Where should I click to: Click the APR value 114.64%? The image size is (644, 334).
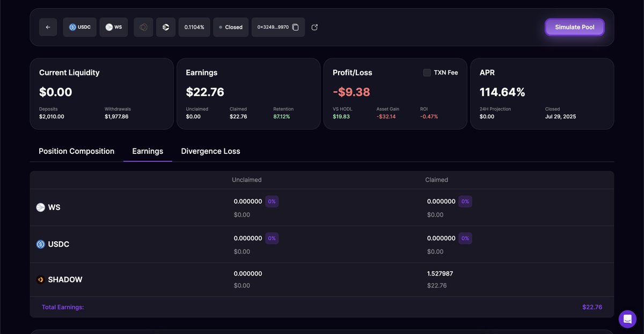(502, 92)
